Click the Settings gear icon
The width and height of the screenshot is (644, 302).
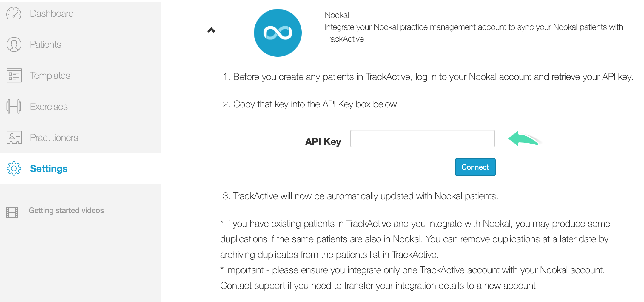(14, 169)
